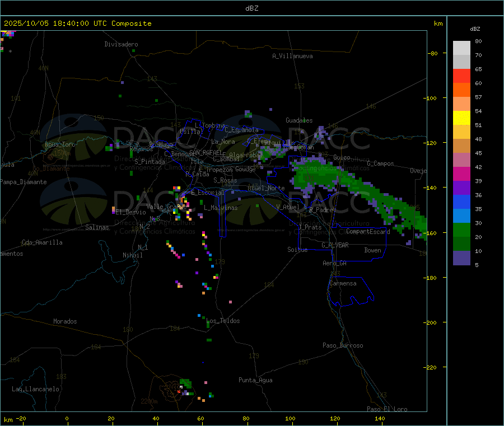504x426 pixels.
Task: Select the magenta 39-42 dBZ legend swatch
Action: click(461, 174)
